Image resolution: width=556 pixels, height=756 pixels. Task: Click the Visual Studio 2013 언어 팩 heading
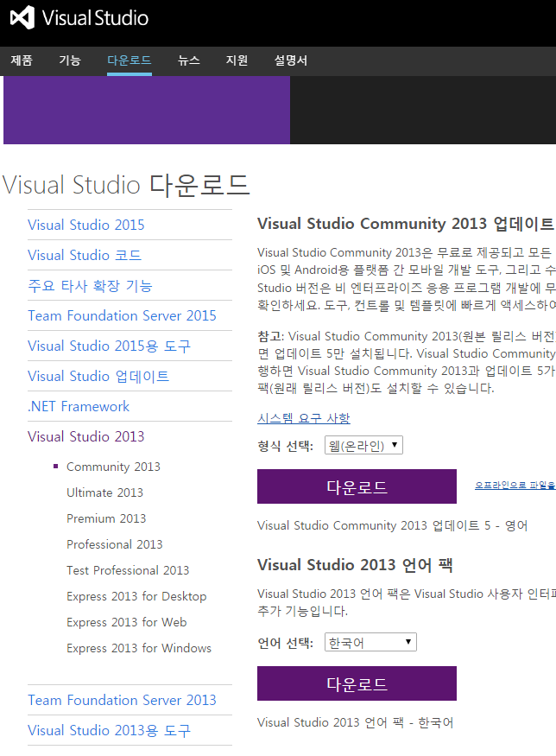tap(355, 564)
